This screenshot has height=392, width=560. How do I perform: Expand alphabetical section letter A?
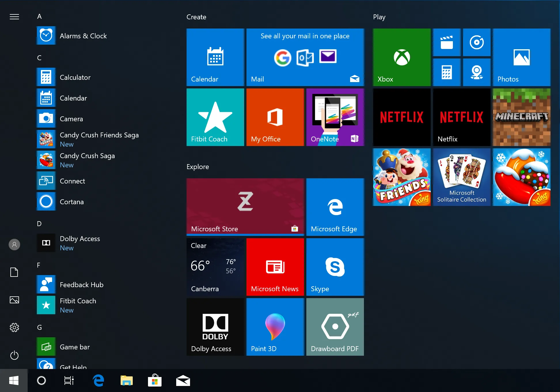pyautogui.click(x=39, y=17)
